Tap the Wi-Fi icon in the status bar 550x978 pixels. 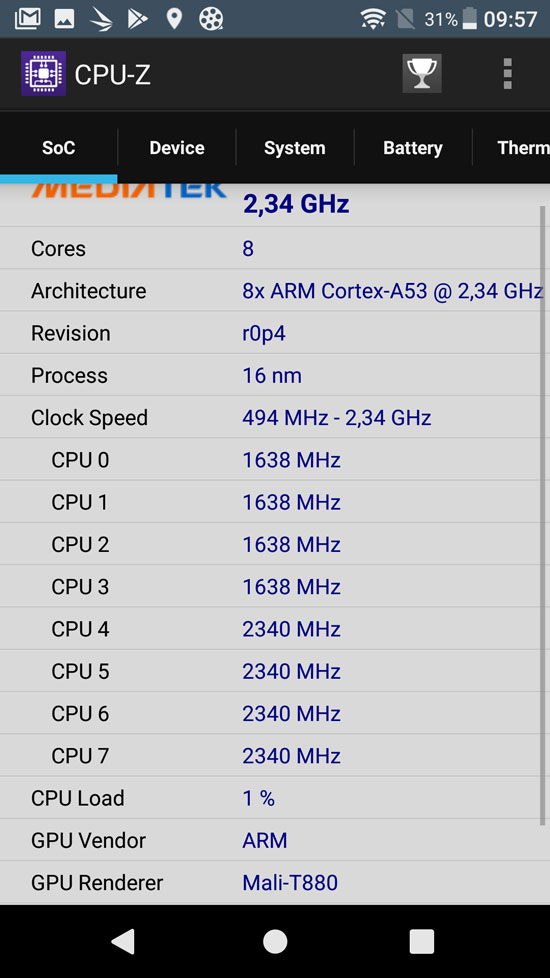(x=373, y=19)
